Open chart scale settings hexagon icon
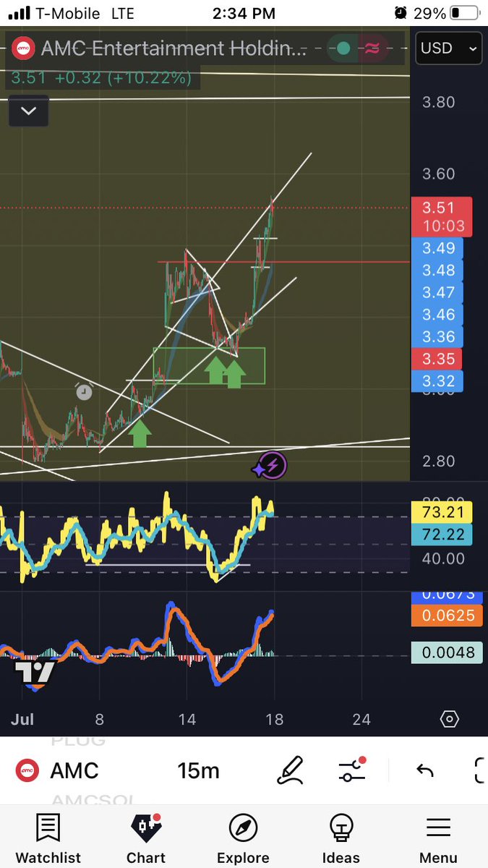Screen dimensions: 488x868 pyautogui.click(x=449, y=719)
